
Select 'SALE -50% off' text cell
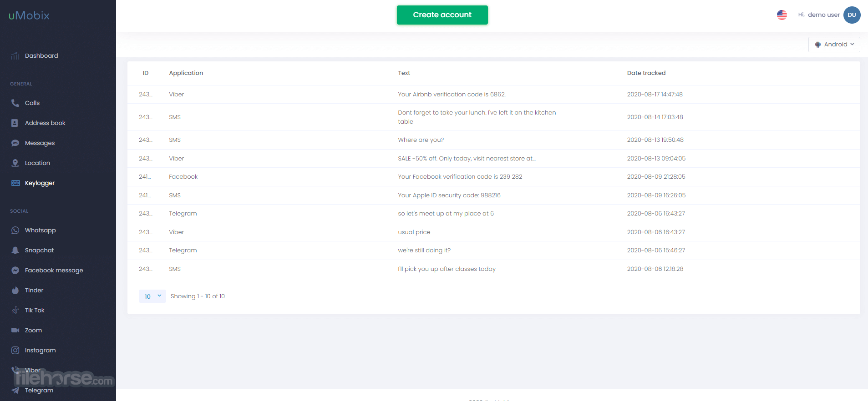[467, 159]
